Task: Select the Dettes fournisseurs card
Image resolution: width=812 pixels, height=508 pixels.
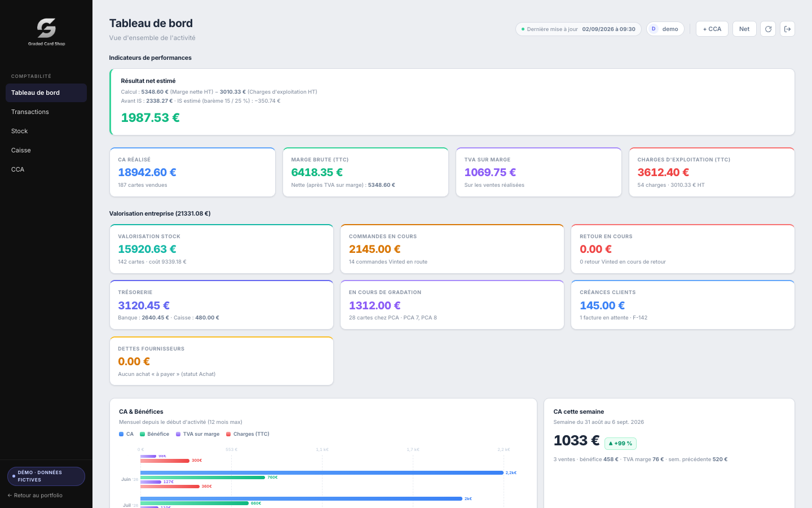Action: 222,361
